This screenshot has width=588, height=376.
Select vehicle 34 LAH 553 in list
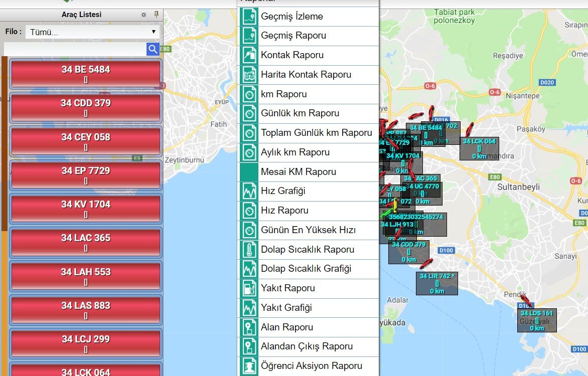(86, 276)
